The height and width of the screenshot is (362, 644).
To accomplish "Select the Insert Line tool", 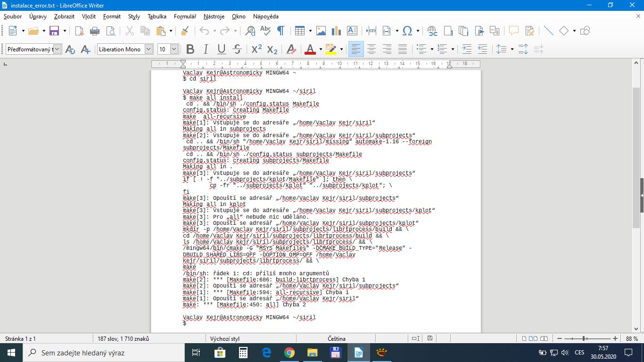I will (x=548, y=31).
